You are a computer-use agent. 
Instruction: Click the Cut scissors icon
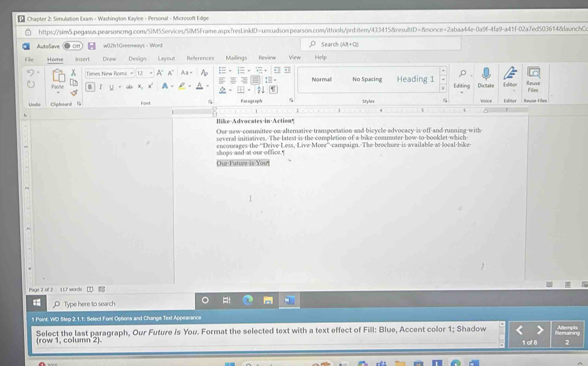tap(74, 73)
